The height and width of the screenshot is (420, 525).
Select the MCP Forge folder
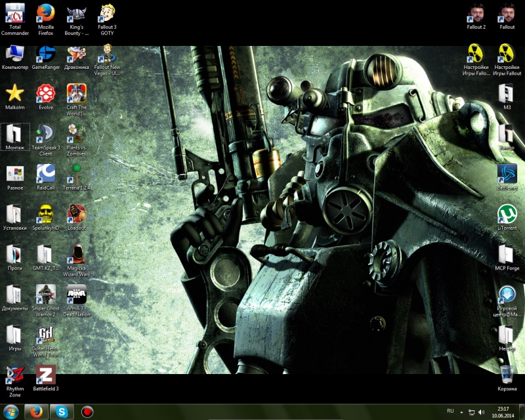pos(507,258)
